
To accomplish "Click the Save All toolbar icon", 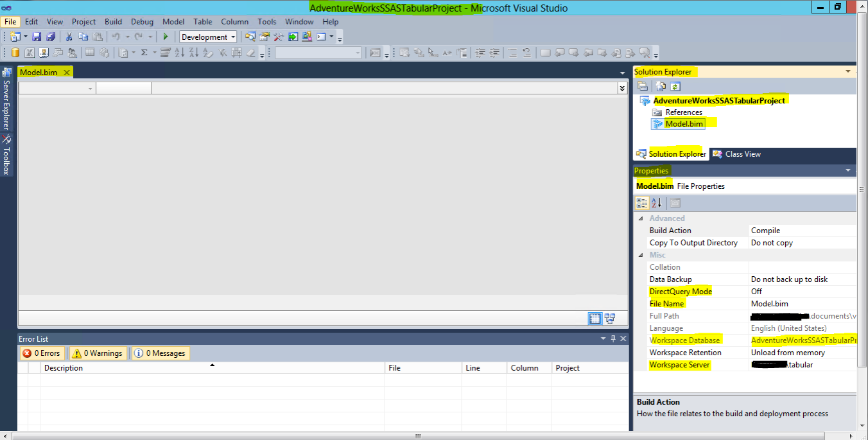I will [50, 37].
